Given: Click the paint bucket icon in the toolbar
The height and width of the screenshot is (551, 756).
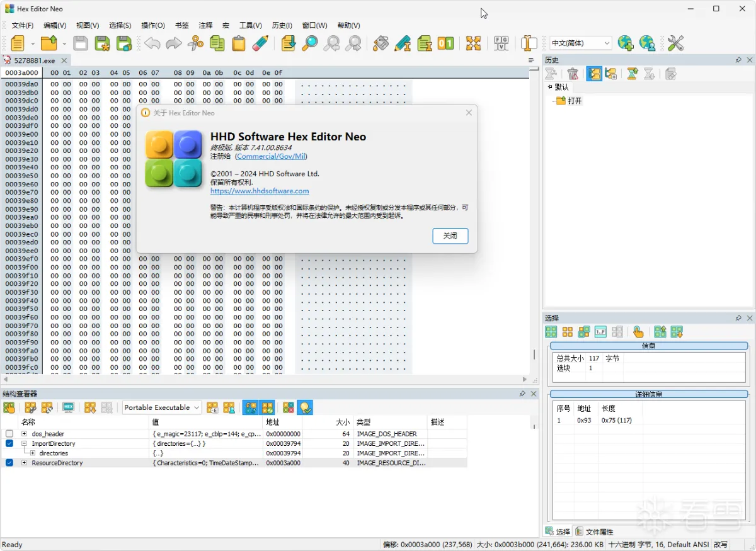Looking at the screenshot, I should coord(381,43).
